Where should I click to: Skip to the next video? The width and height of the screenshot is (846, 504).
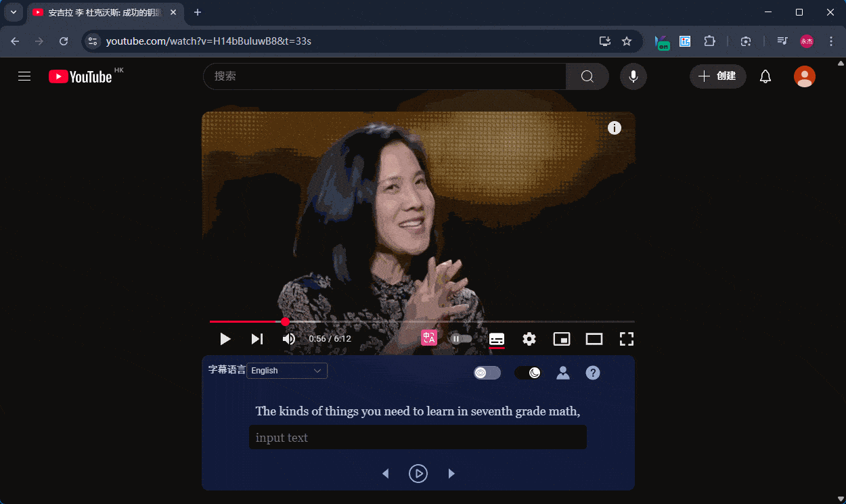point(257,339)
